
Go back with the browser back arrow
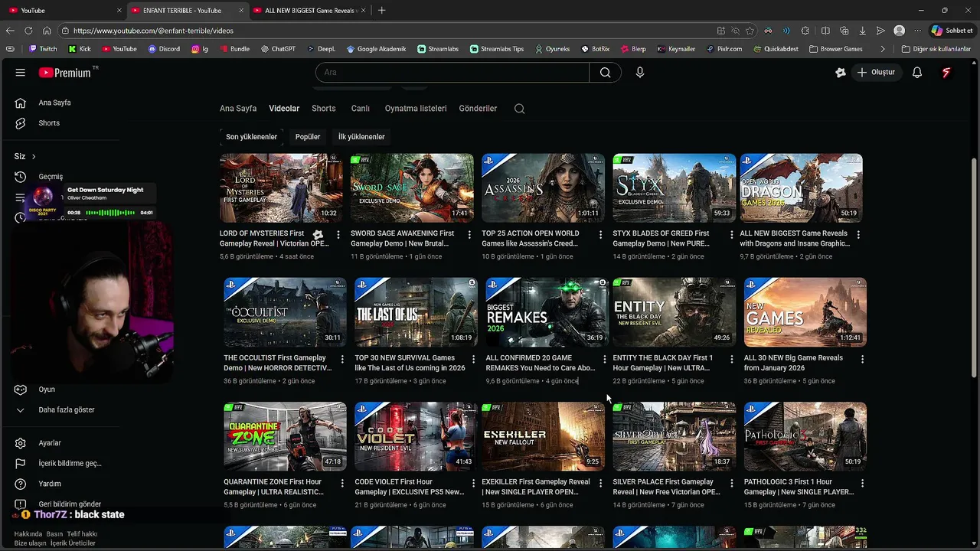click(10, 31)
